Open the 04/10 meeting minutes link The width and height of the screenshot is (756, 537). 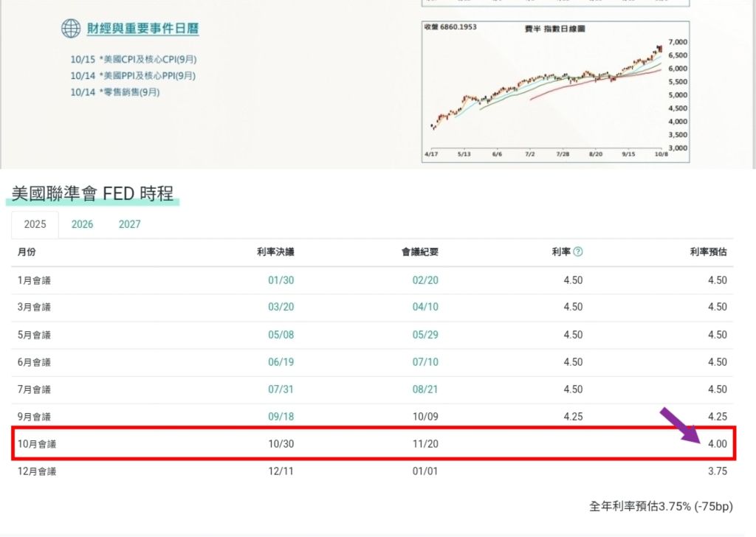tap(425, 307)
